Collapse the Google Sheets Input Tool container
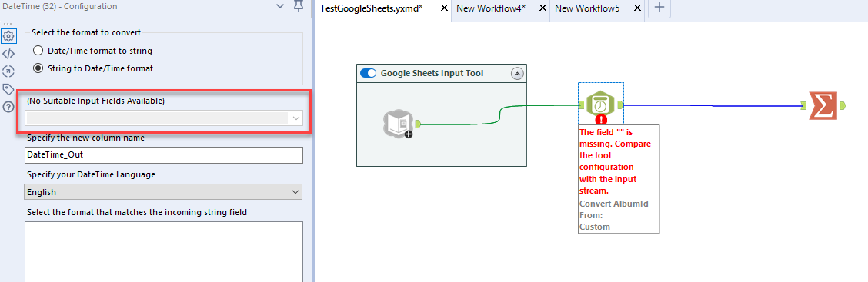The width and height of the screenshot is (868, 282). tap(517, 73)
